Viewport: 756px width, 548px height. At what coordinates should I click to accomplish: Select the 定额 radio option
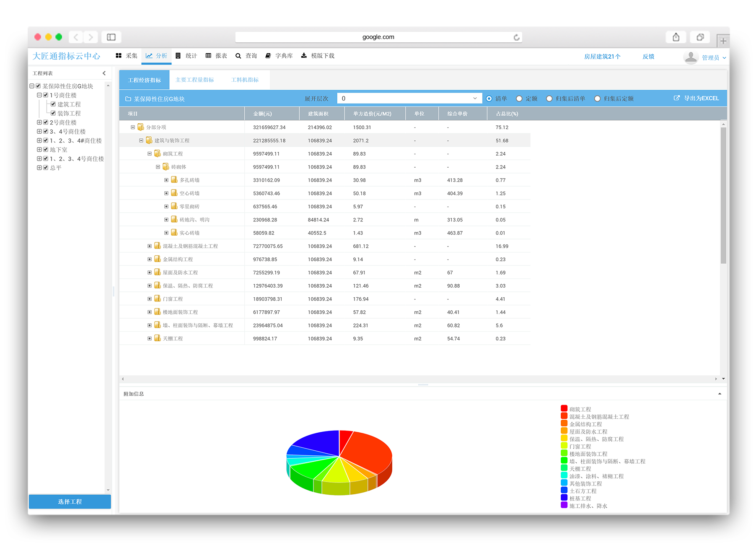tap(519, 99)
